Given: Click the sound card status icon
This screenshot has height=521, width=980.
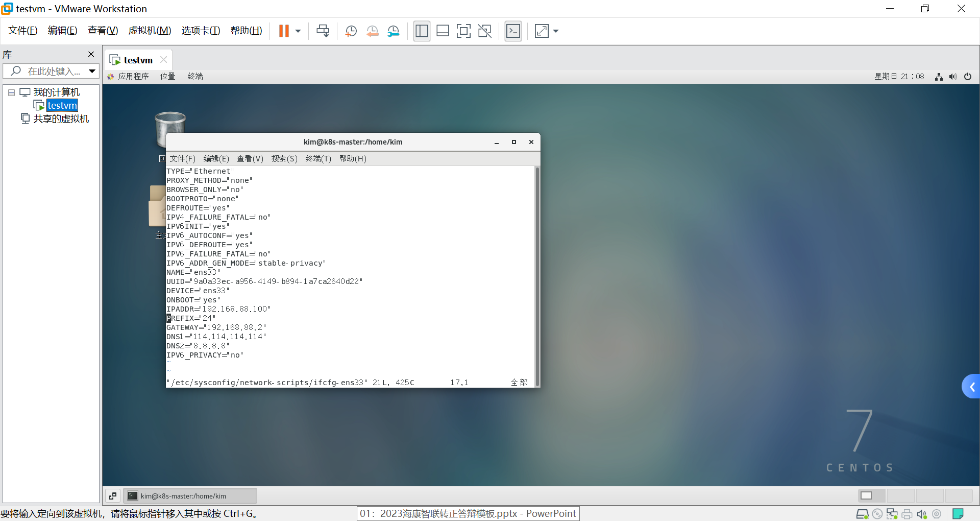Looking at the screenshot, I should [x=922, y=514].
